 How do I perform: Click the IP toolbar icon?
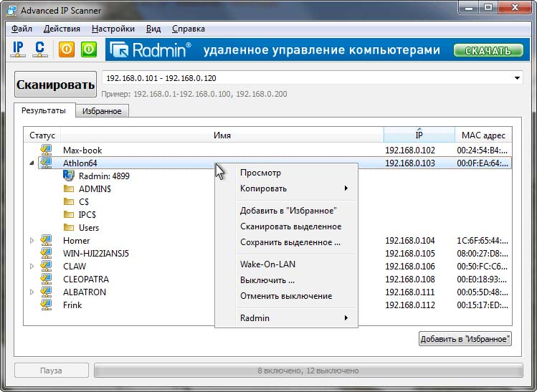point(18,49)
